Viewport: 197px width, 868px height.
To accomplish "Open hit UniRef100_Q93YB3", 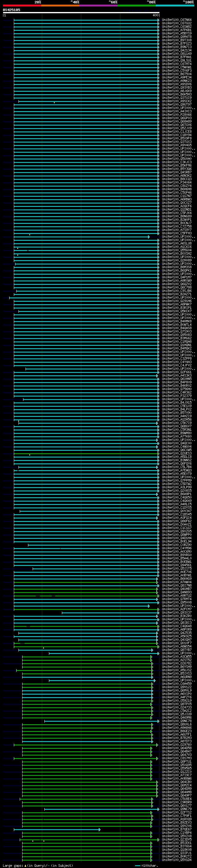I will 176,88.
